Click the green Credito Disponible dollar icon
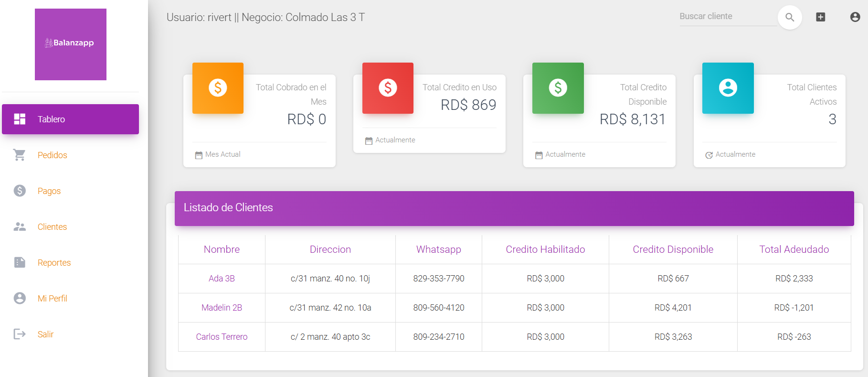This screenshot has width=868, height=377. coord(558,88)
